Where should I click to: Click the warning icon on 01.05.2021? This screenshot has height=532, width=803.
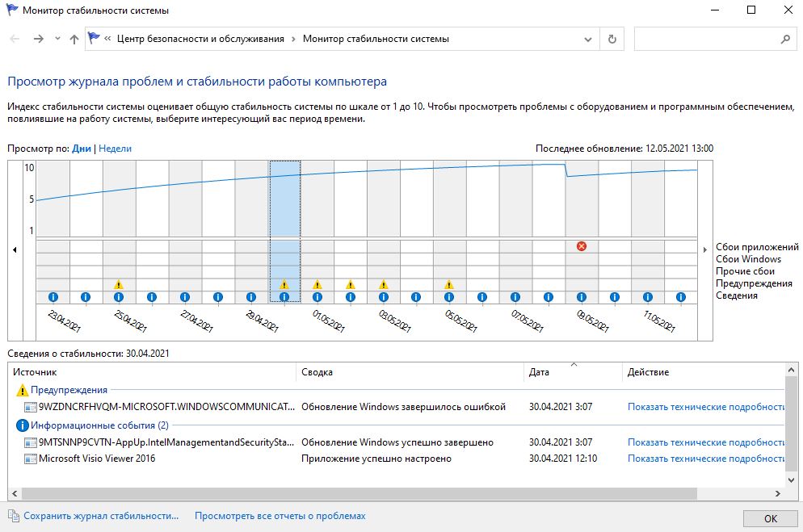(317, 287)
